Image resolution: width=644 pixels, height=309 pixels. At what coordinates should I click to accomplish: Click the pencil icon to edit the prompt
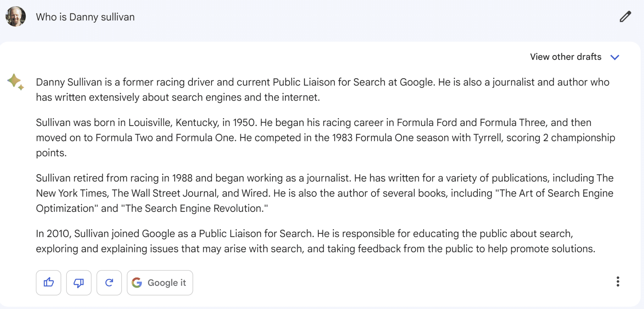(x=625, y=16)
